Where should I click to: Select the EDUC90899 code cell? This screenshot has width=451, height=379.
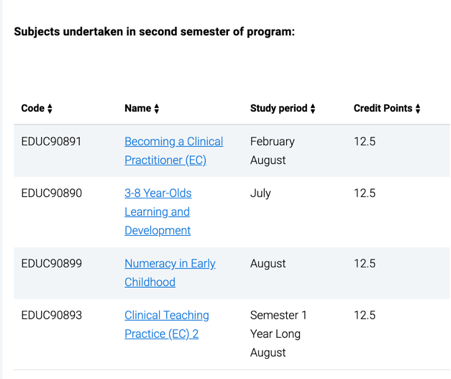click(x=51, y=263)
